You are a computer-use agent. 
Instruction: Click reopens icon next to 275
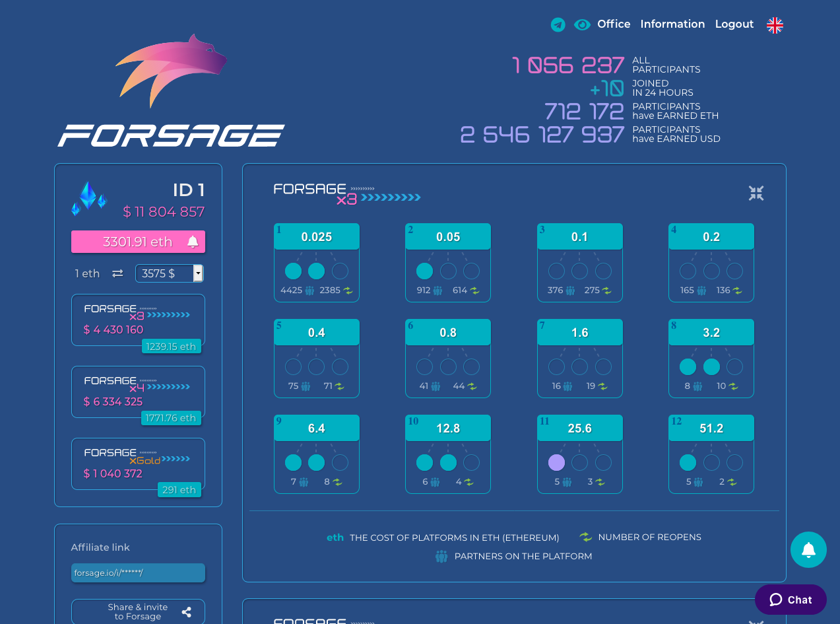tap(607, 291)
